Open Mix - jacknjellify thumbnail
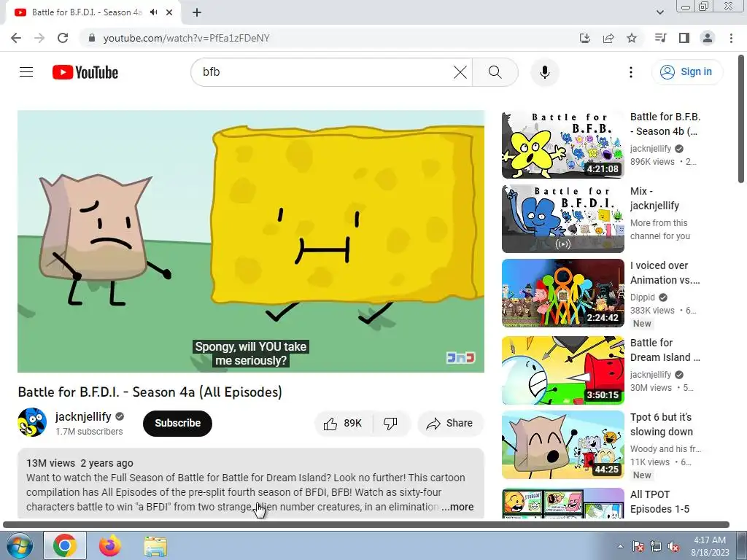 click(x=562, y=219)
